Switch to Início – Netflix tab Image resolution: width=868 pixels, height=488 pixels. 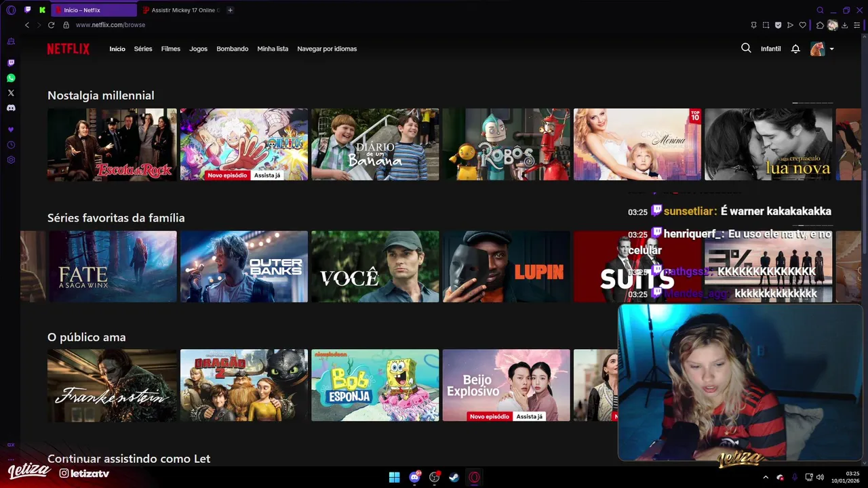pyautogui.click(x=94, y=10)
